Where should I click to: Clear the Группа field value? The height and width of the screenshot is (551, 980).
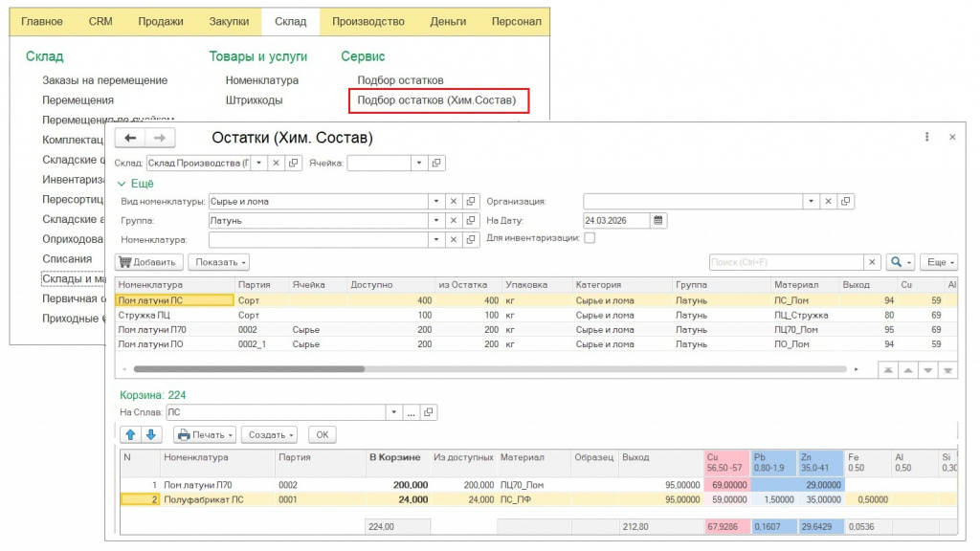tap(454, 220)
